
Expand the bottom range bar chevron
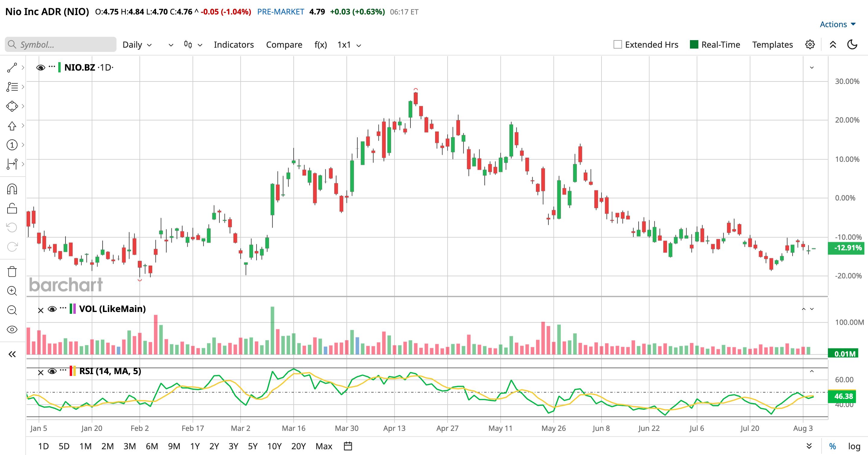click(x=809, y=446)
